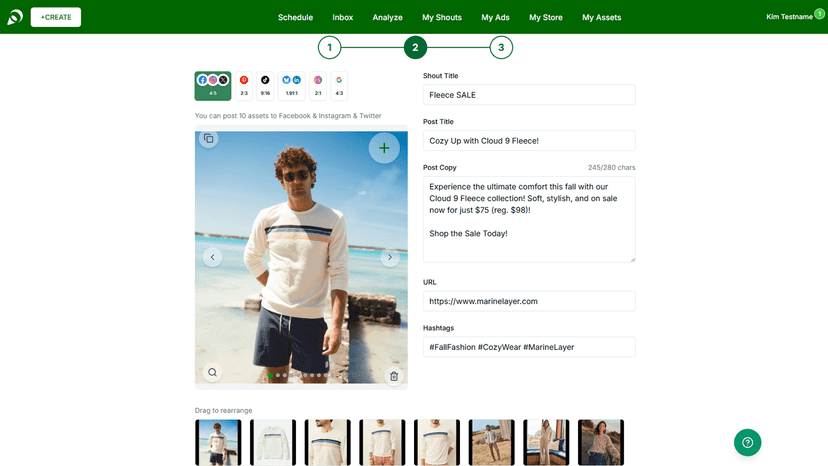Select thumbnail of woman on rocks
828x466 pixels.
click(x=601, y=442)
